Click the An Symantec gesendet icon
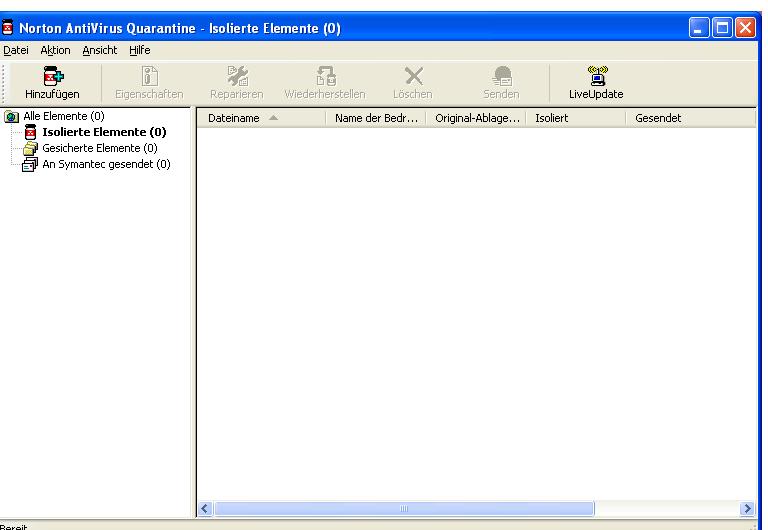Image resolution: width=768 pixels, height=530 pixels. point(30,164)
